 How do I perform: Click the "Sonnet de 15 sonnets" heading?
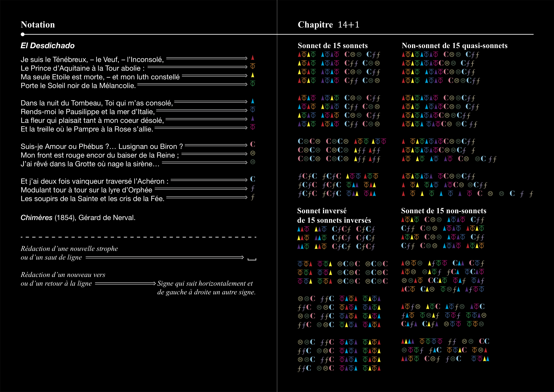coord(333,46)
